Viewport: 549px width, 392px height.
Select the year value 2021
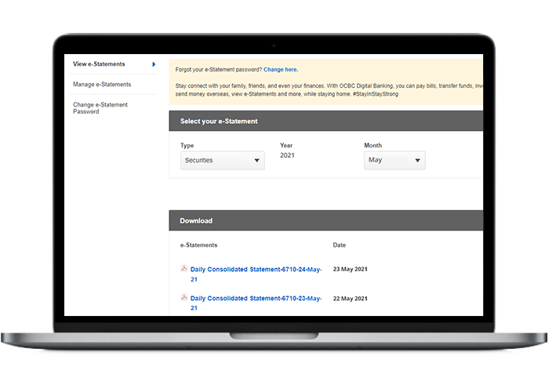tap(287, 155)
